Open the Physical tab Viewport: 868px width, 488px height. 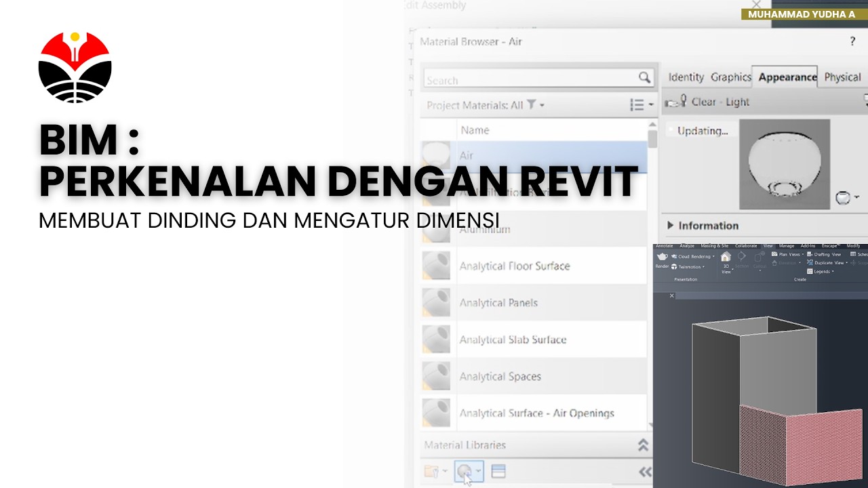click(842, 77)
